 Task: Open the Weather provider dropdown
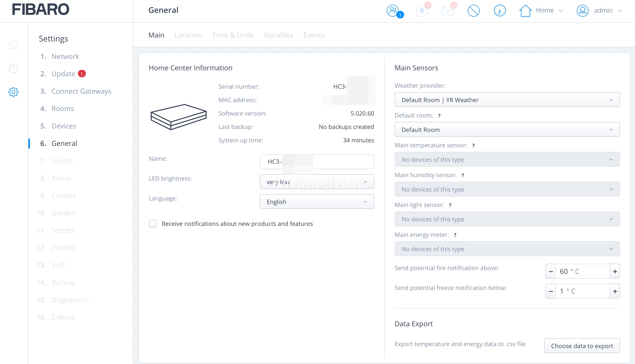[x=507, y=100]
